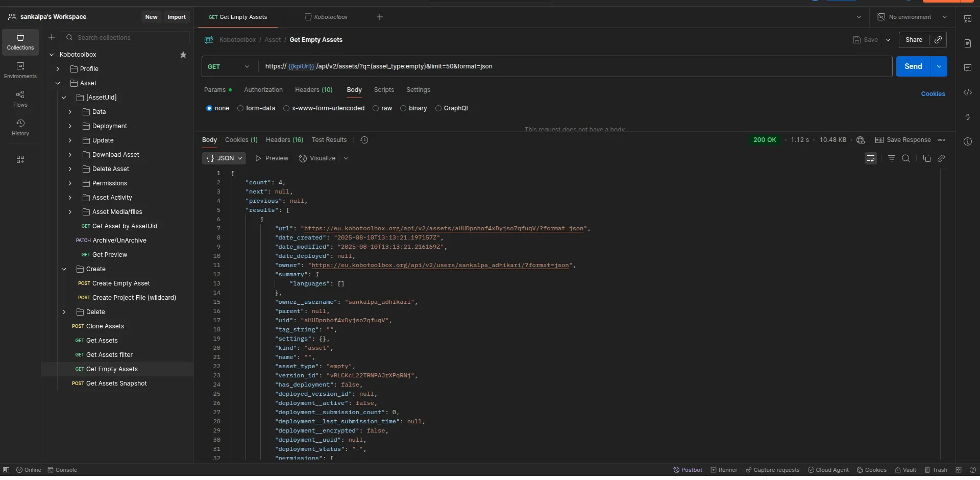The image size is (980, 480).
Task: Click the search icon in response toolbar
Action: pyautogui.click(x=906, y=158)
